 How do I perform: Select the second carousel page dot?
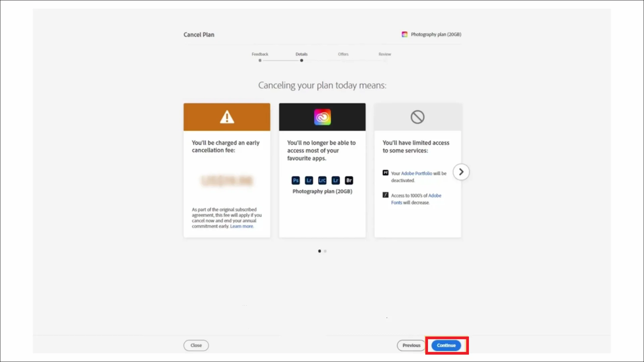(325, 251)
